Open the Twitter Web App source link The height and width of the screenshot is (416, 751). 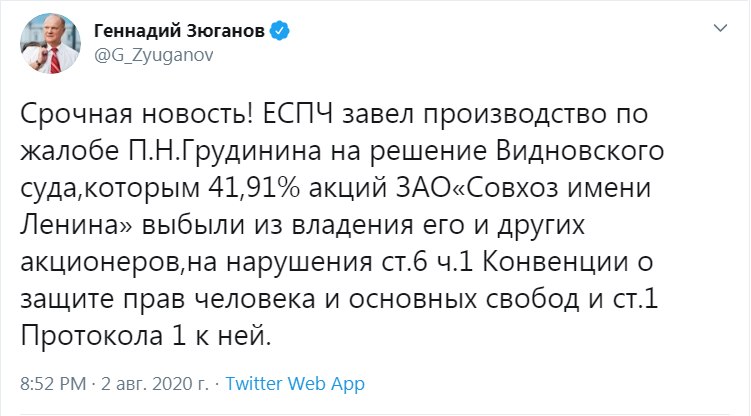click(295, 384)
